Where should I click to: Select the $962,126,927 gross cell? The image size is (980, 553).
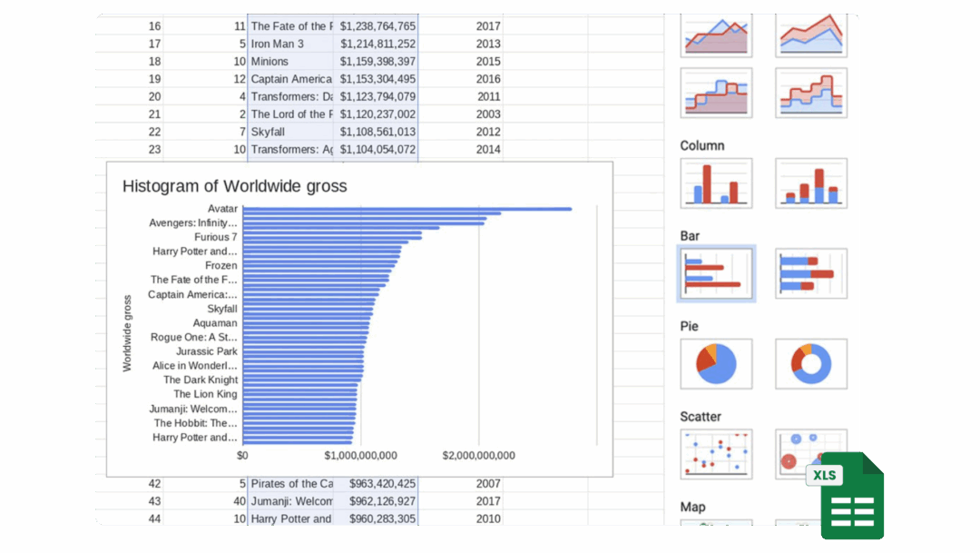[376, 501]
